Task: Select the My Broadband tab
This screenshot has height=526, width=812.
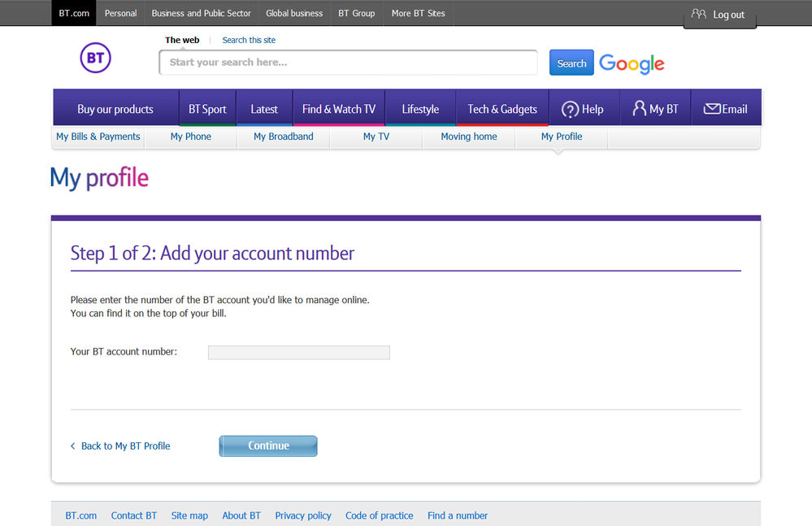Action: [x=283, y=137]
